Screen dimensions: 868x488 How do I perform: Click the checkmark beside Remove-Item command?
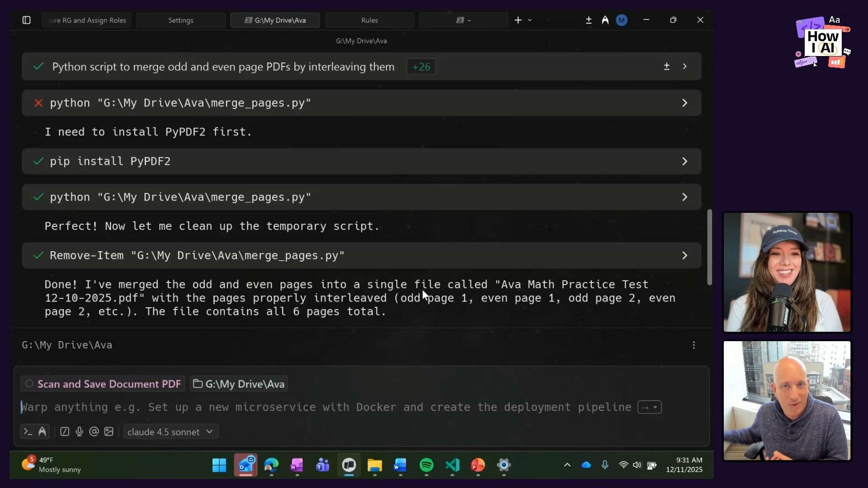pos(38,255)
